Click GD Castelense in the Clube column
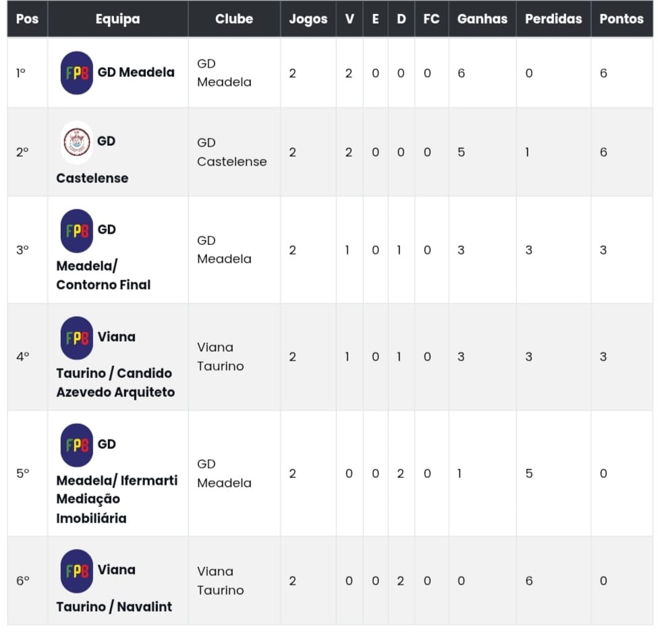 pyautogui.click(x=231, y=152)
